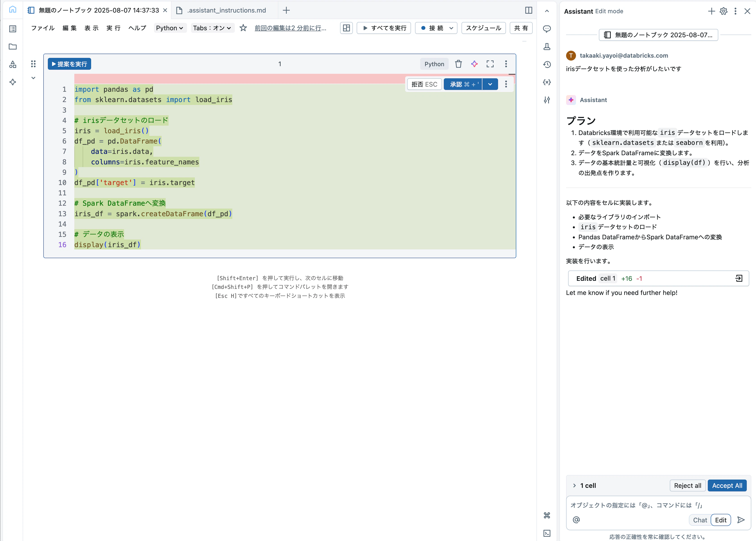Expand cell to fullscreen view
756x541 pixels.
pyautogui.click(x=490, y=64)
